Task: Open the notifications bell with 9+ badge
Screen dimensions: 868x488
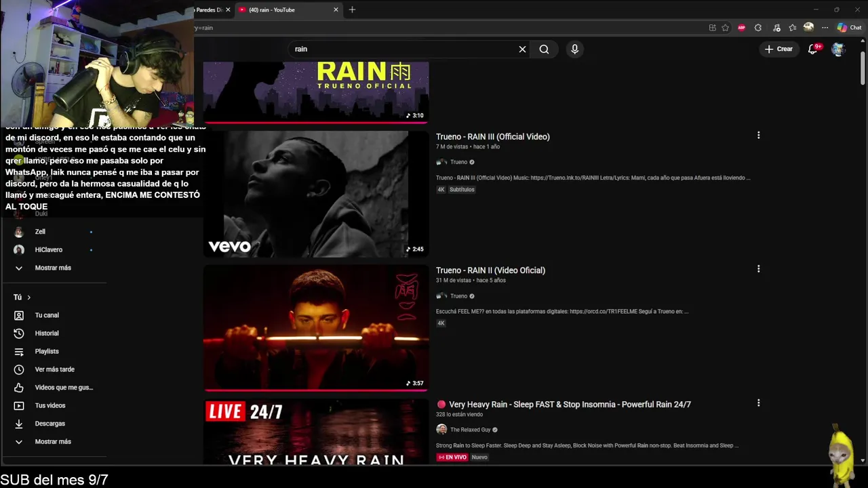Action: [813, 49]
